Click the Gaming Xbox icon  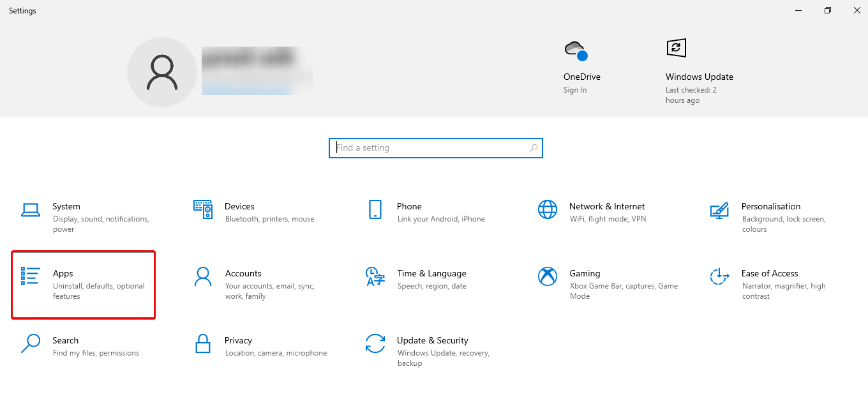click(x=547, y=277)
